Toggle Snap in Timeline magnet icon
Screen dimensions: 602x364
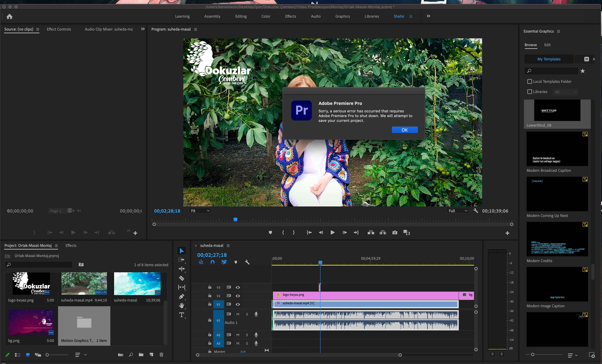pyautogui.click(x=212, y=262)
